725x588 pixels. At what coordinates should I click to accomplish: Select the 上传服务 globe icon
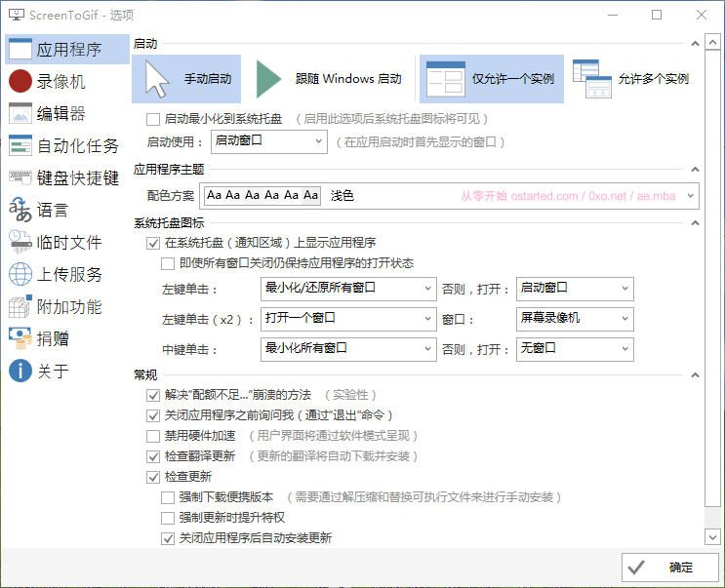[x=20, y=274]
